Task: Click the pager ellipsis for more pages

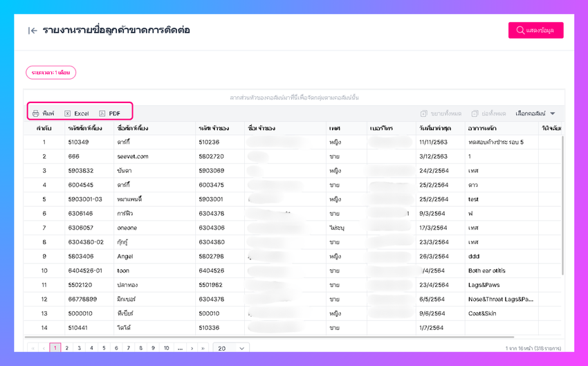Action: pos(180,348)
